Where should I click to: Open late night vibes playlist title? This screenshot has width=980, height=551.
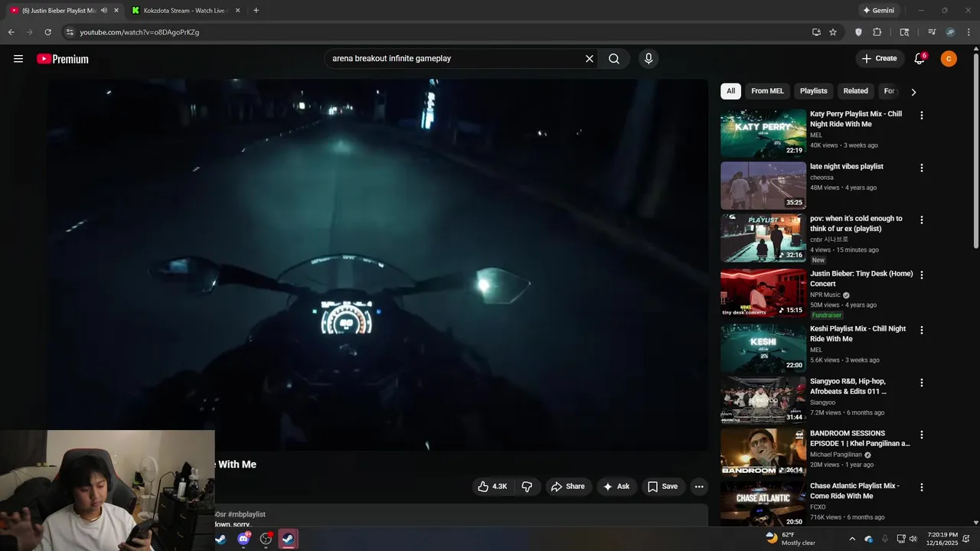pyautogui.click(x=847, y=167)
